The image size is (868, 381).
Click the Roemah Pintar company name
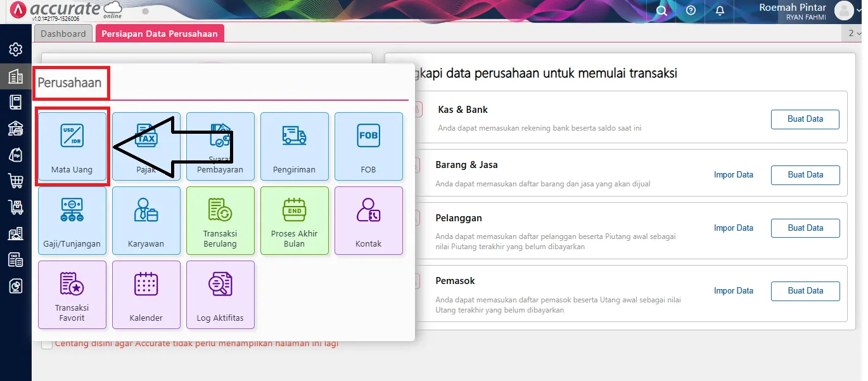(793, 7)
